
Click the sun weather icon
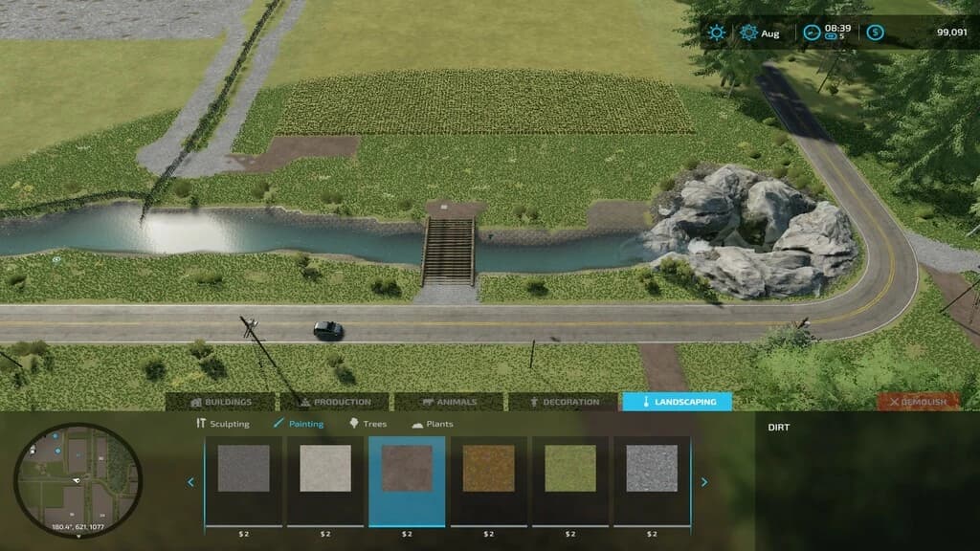point(716,33)
